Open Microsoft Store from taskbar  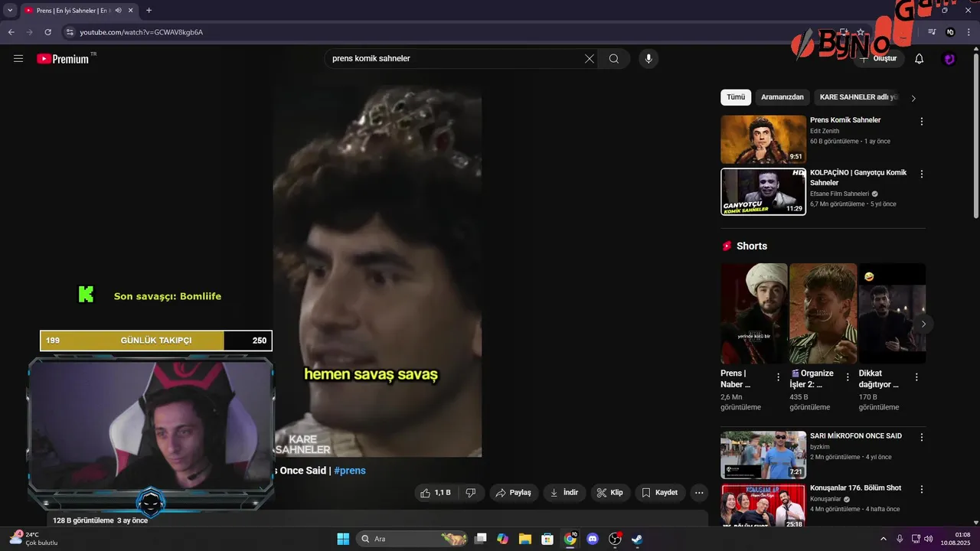point(547,539)
